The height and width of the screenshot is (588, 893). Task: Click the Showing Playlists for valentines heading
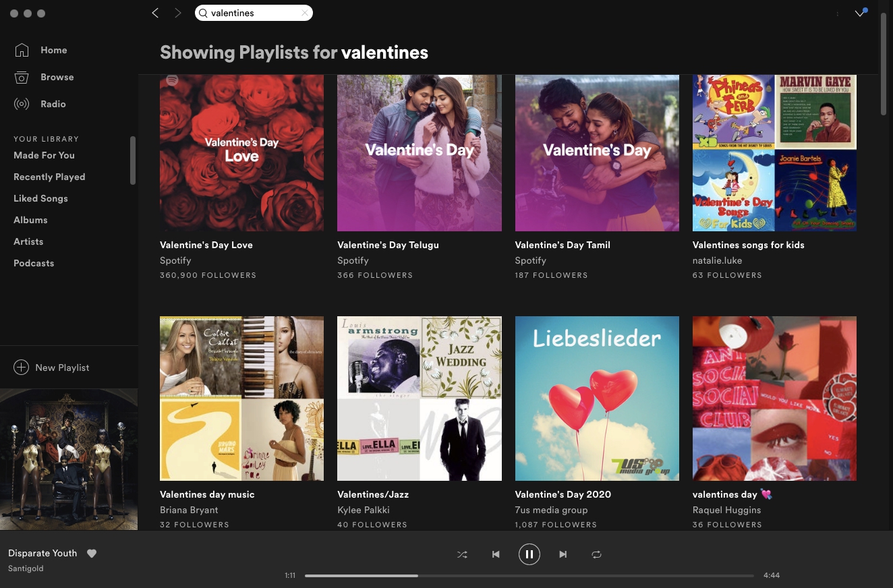tap(294, 53)
